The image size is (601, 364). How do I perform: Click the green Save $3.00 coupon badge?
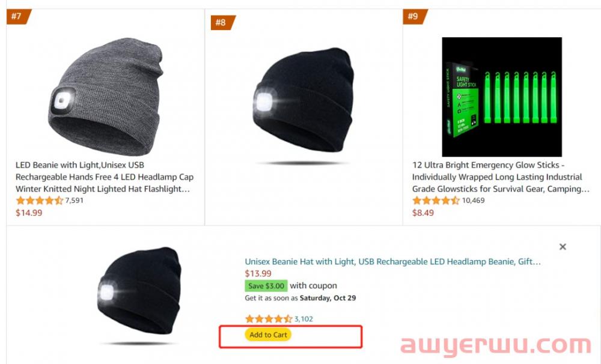coord(266,286)
